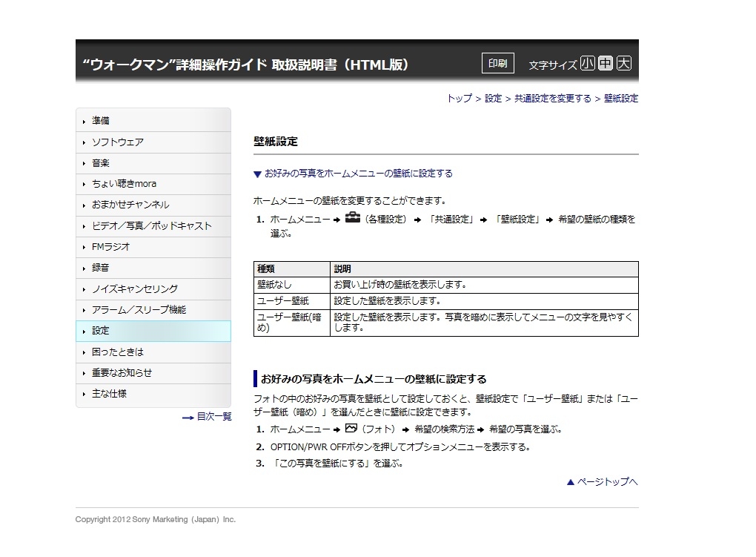Expand the 音楽 sidebar section
This screenshot has height=557, width=756.
(x=101, y=163)
